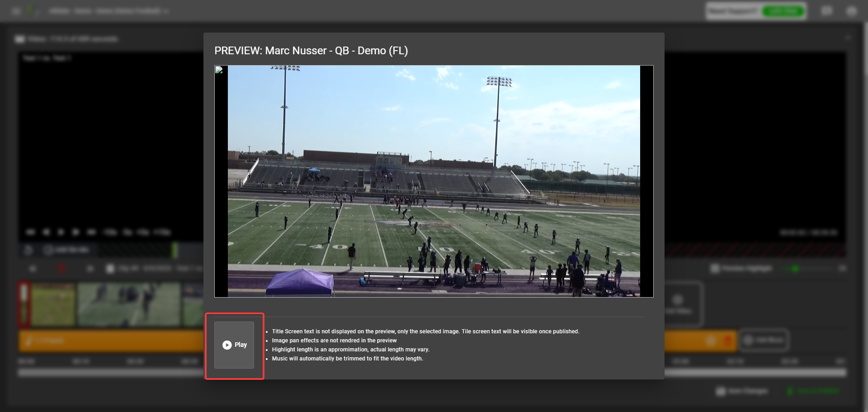Click the Preview Highlight button
868x412 pixels.
coord(741,269)
